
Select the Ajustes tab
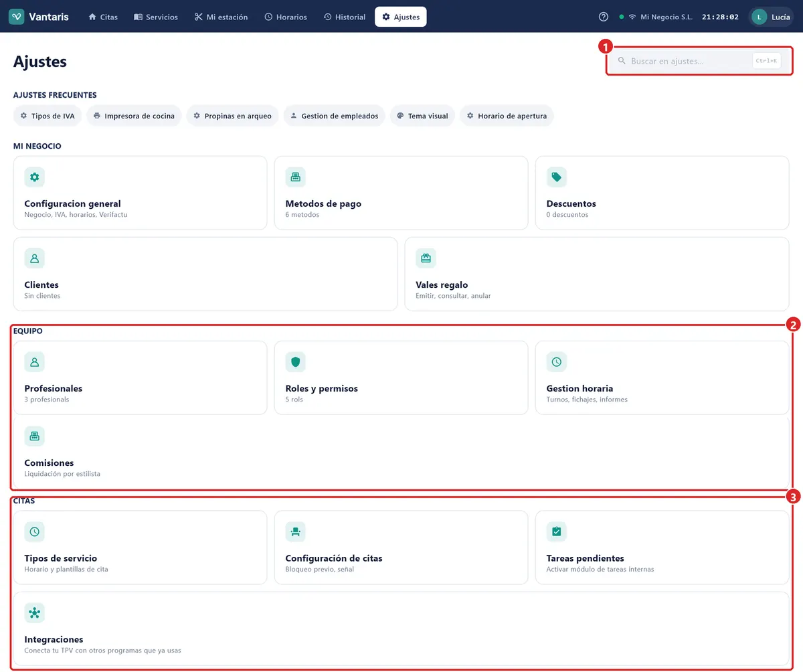pos(401,17)
